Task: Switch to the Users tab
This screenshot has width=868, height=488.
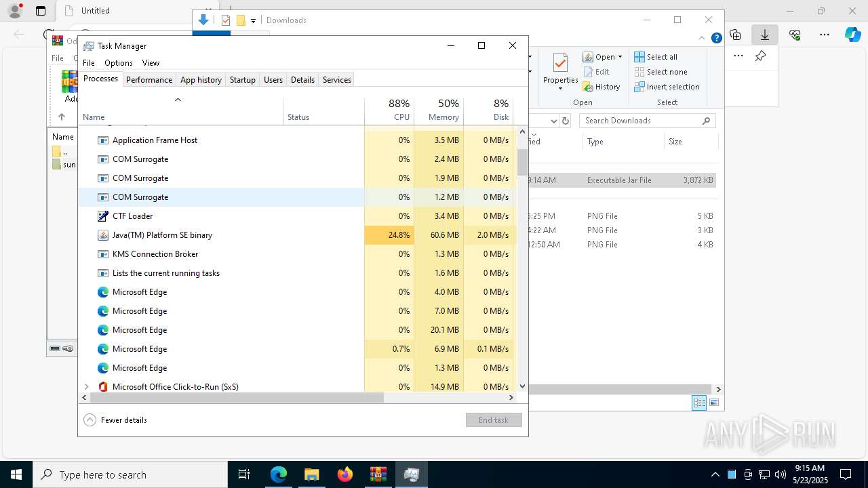Action: pyautogui.click(x=273, y=80)
